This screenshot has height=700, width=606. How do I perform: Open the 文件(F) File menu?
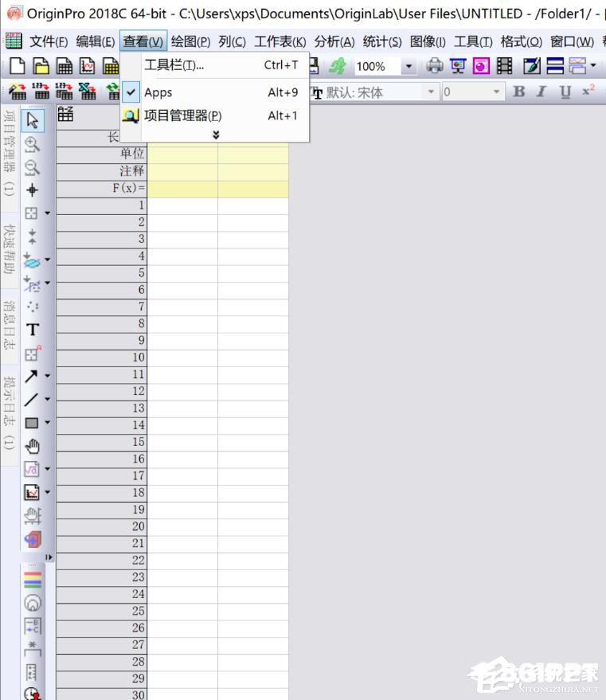point(49,41)
